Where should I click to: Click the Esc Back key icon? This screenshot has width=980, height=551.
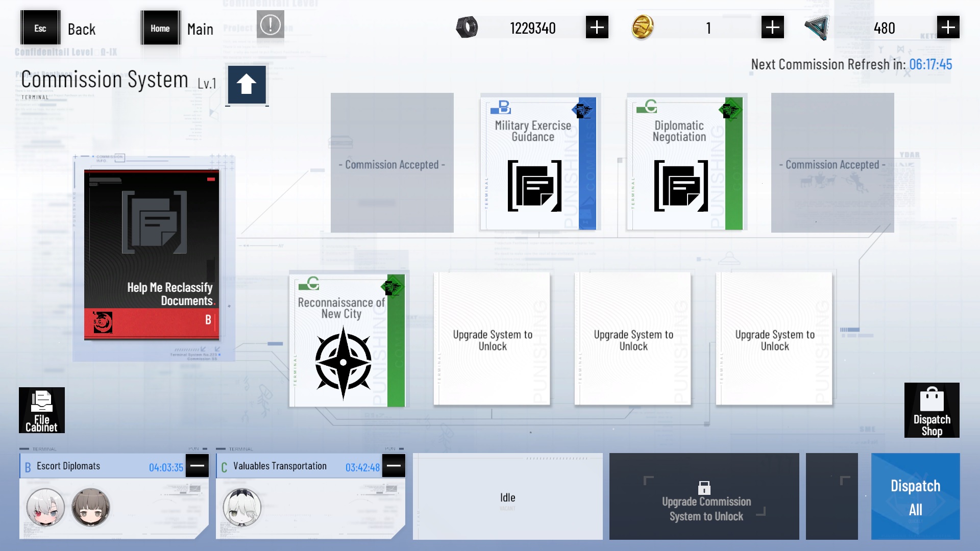coord(40,28)
